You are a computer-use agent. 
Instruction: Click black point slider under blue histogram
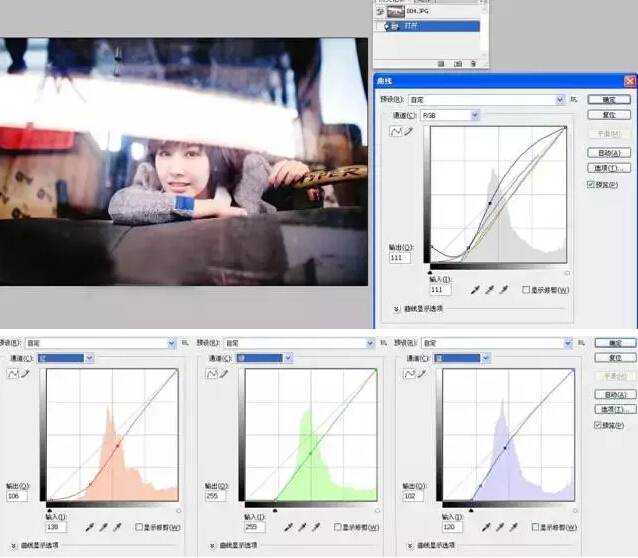tap(471, 510)
